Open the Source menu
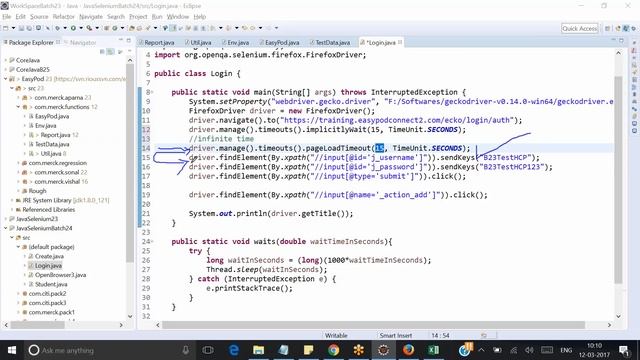640x360 pixels. (x=39, y=17)
